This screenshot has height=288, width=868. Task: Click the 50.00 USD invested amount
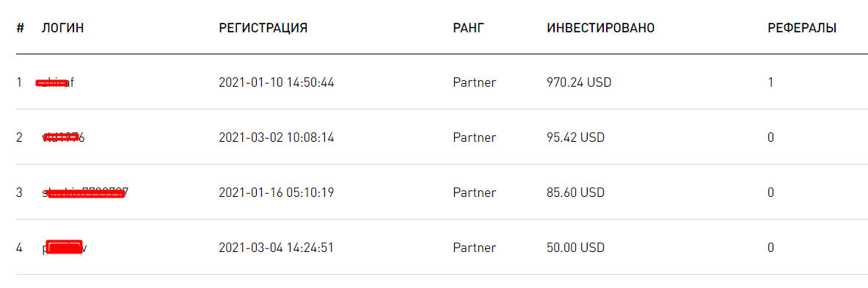(576, 248)
